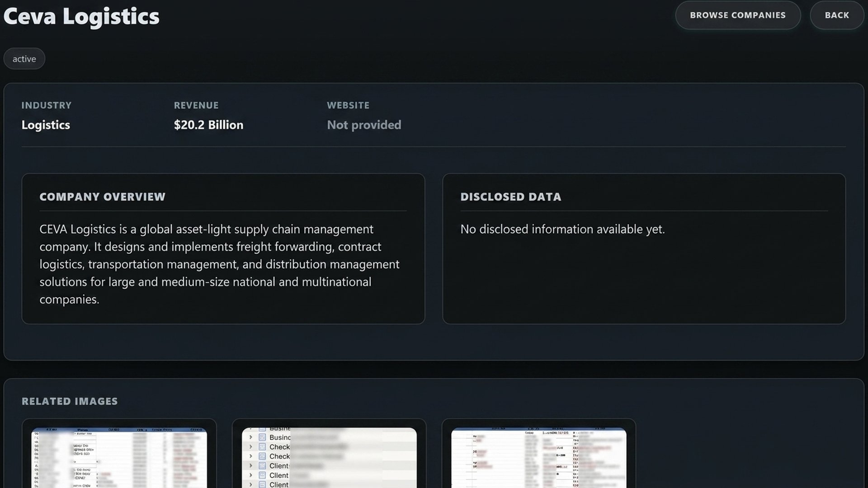Go back with the Back button

(837, 15)
